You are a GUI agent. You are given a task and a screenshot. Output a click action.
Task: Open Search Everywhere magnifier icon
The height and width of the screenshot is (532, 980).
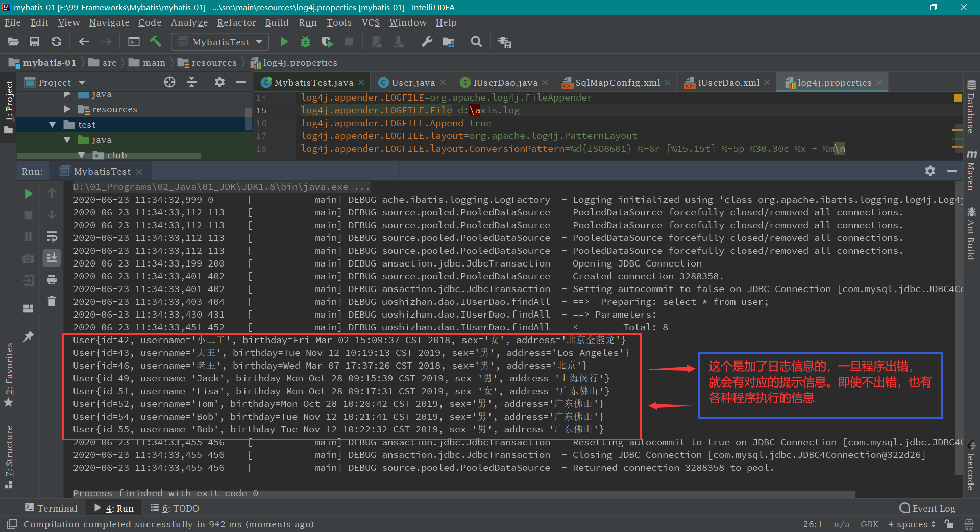tap(476, 42)
